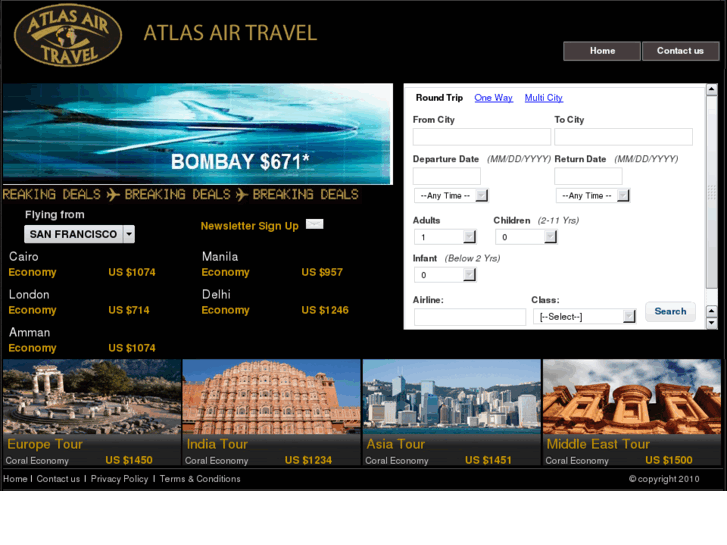Focus the To City input field
The image size is (727, 545).
(623, 137)
